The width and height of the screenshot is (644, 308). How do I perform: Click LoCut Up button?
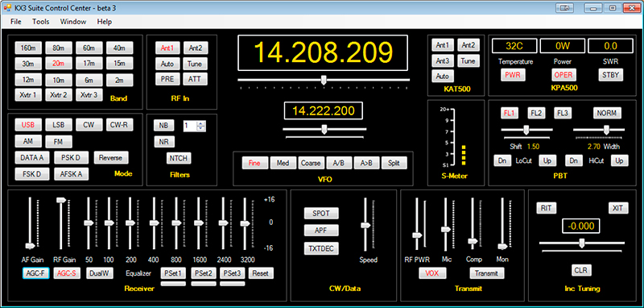click(547, 160)
